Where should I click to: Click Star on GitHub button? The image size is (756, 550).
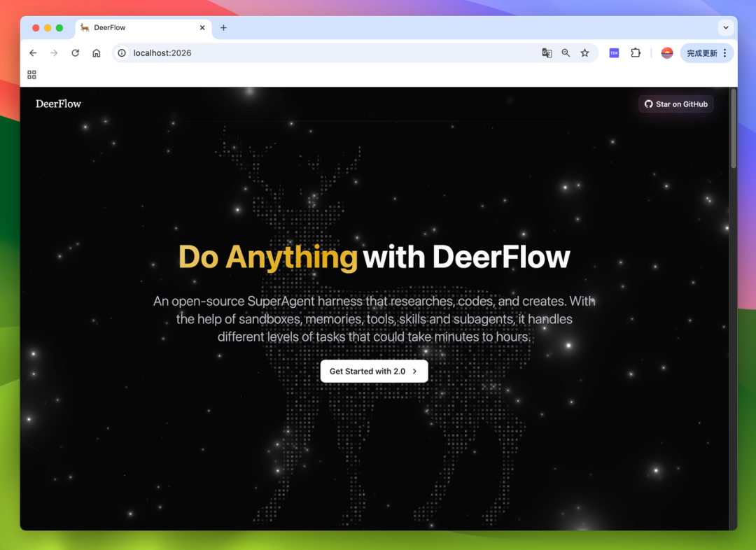coord(676,104)
